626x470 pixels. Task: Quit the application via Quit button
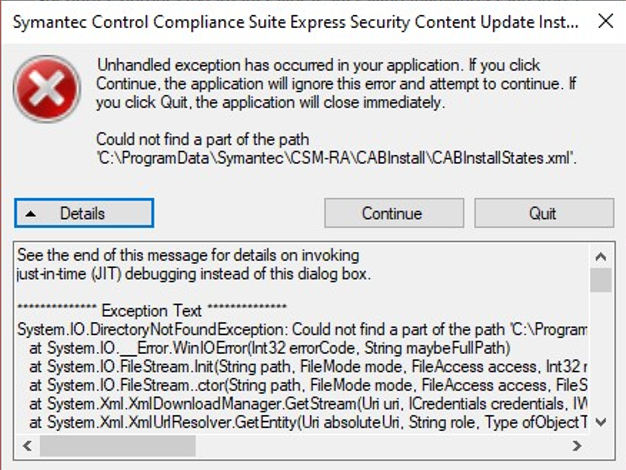tap(543, 213)
